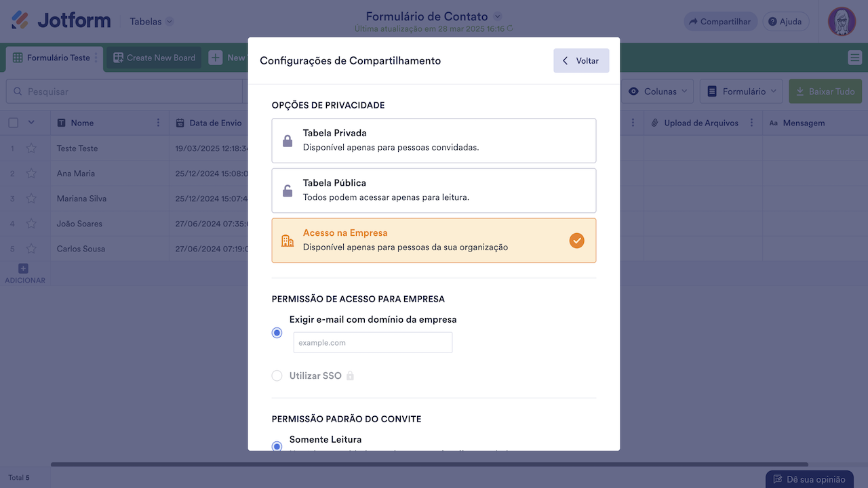
Task: Click the Ana Maria name cell
Action: tap(110, 174)
